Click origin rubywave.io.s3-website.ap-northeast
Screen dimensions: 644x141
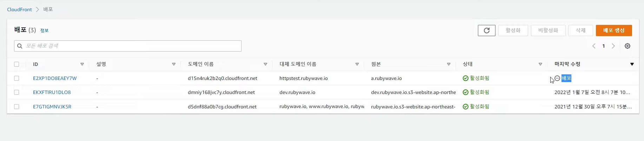pos(413,107)
